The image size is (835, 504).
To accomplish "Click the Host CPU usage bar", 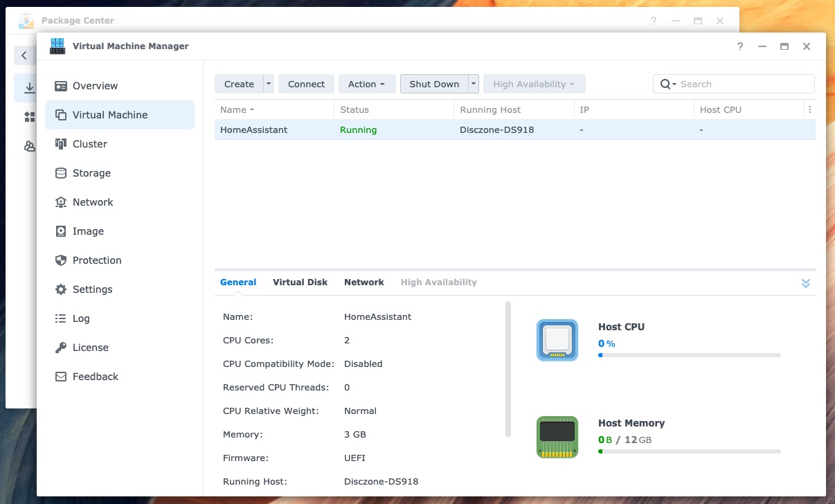I will (690, 355).
